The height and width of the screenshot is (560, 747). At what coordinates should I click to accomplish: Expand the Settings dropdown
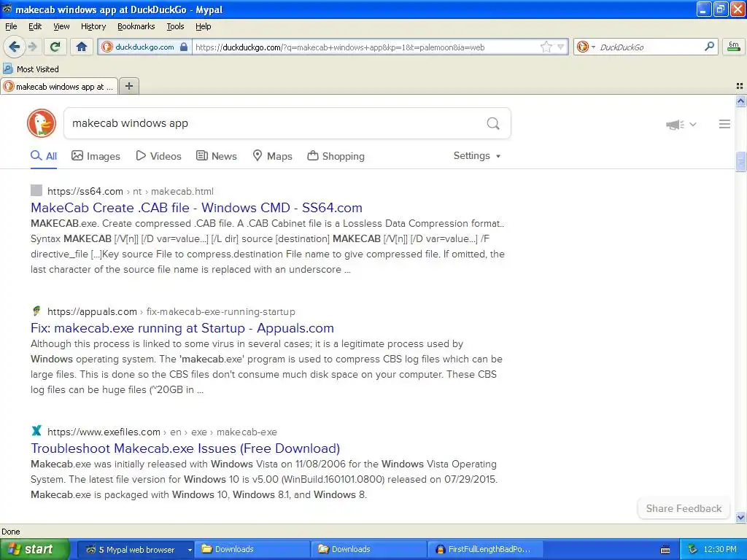click(477, 156)
